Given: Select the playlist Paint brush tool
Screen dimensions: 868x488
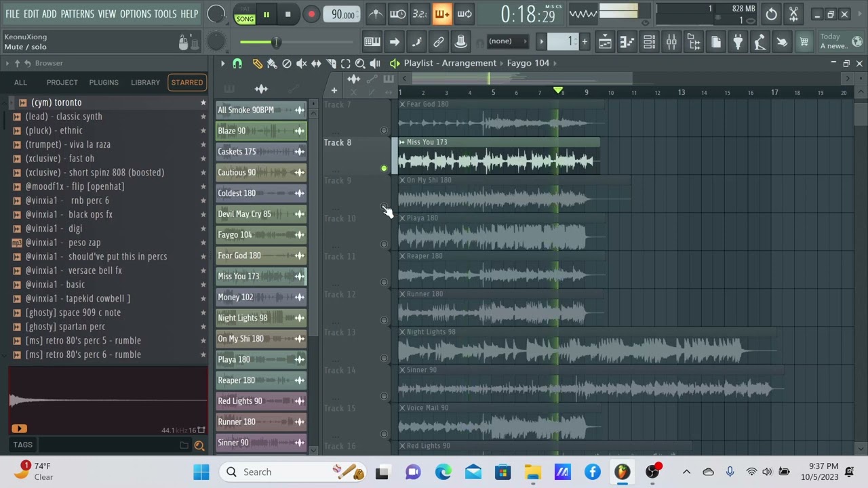Looking at the screenshot, I should pyautogui.click(x=272, y=63).
